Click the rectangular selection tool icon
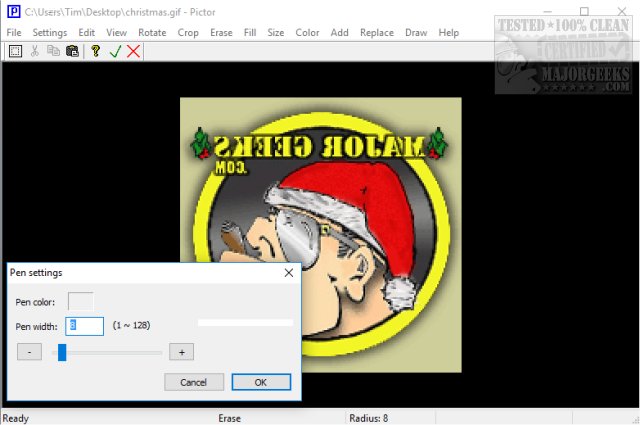This screenshot has width=640, height=425. click(x=15, y=51)
